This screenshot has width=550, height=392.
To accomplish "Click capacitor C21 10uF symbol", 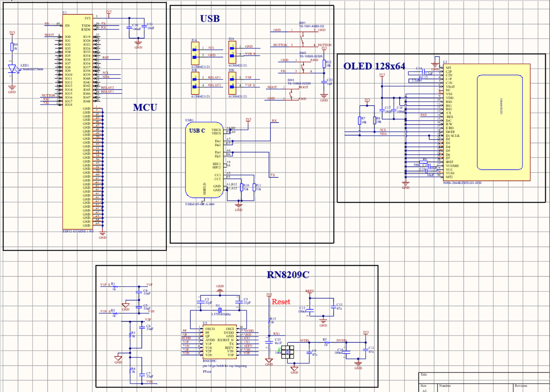I will pos(144,26).
